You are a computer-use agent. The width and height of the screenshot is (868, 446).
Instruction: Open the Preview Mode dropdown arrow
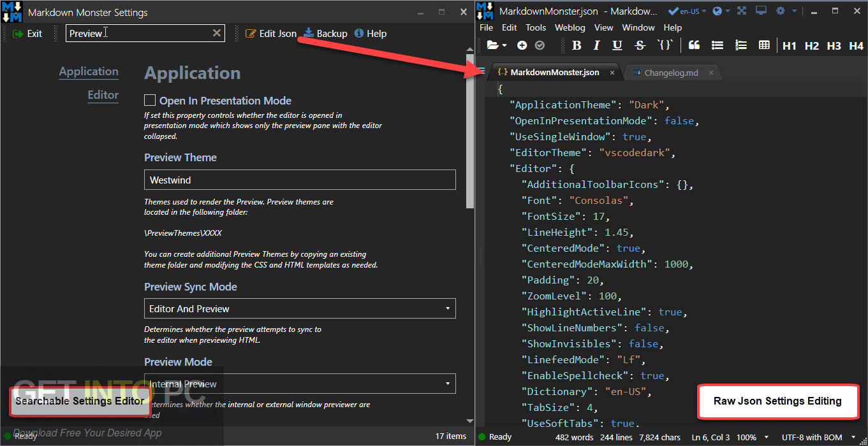tap(449, 384)
